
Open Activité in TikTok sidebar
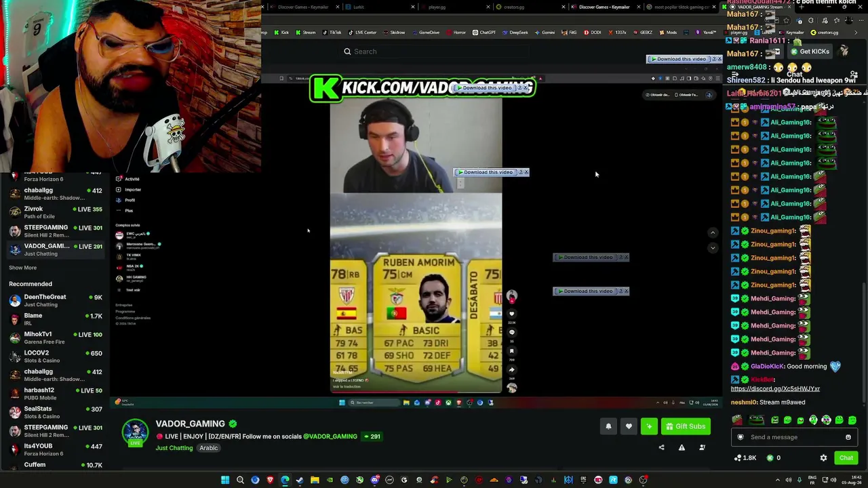coord(127,179)
